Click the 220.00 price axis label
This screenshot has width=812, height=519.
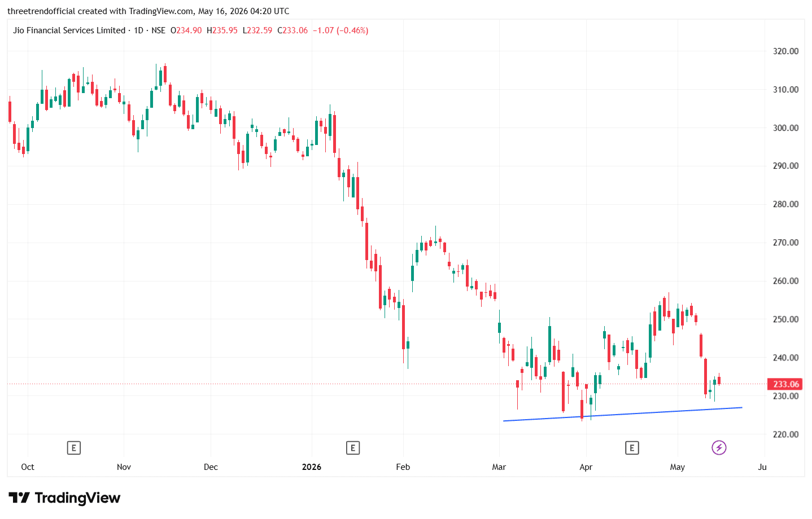pos(785,434)
